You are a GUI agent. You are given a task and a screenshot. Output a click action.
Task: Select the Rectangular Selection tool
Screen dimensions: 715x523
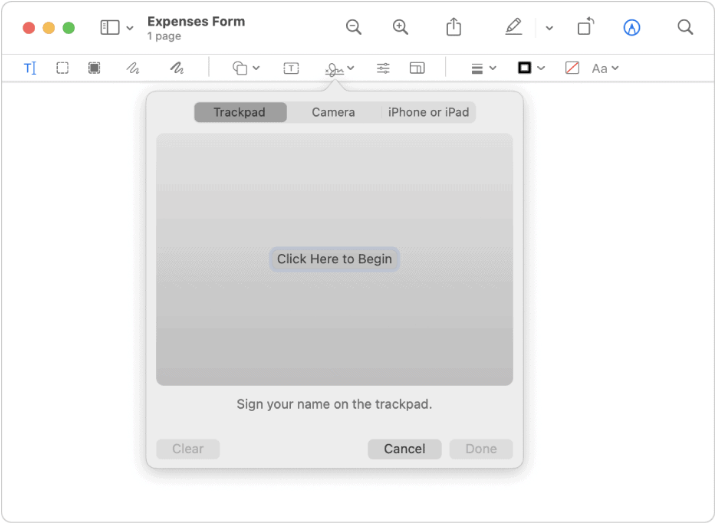[62, 68]
